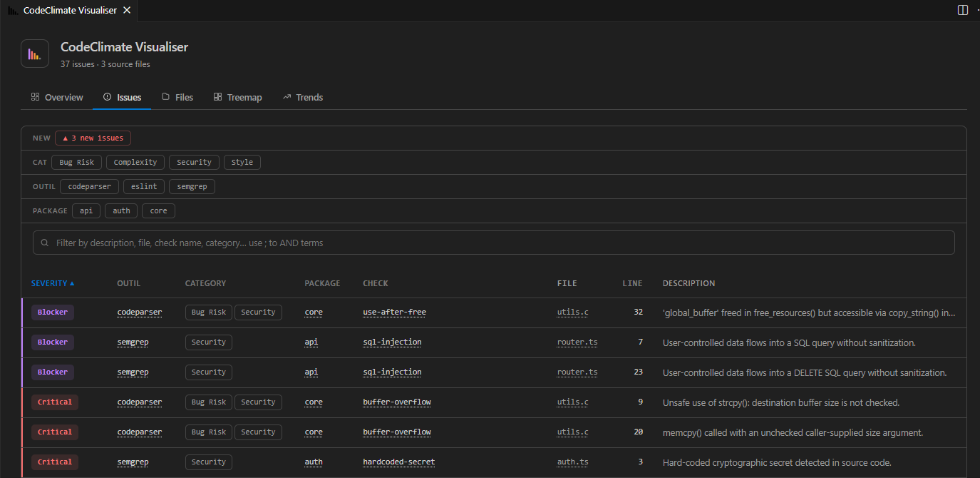This screenshot has width=980, height=478.
Task: Toggle the semgrep outil filter chip
Action: (x=192, y=187)
